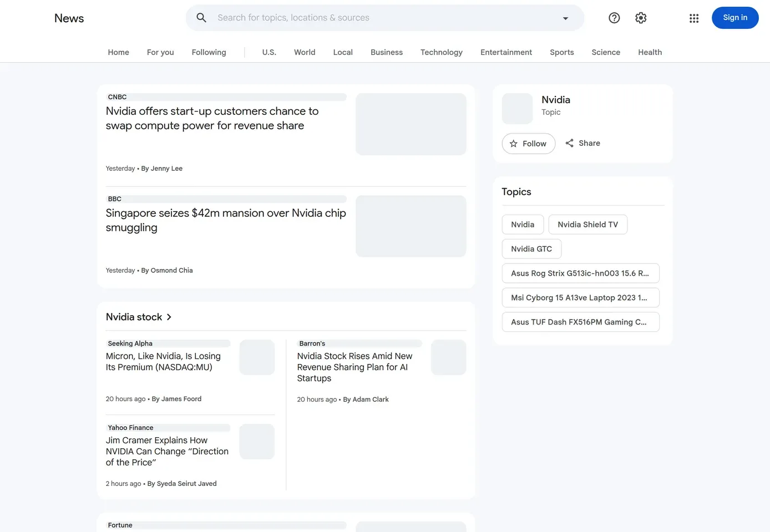The height and width of the screenshot is (532, 770).
Task: Open the Entertainment section
Action: [506, 52]
